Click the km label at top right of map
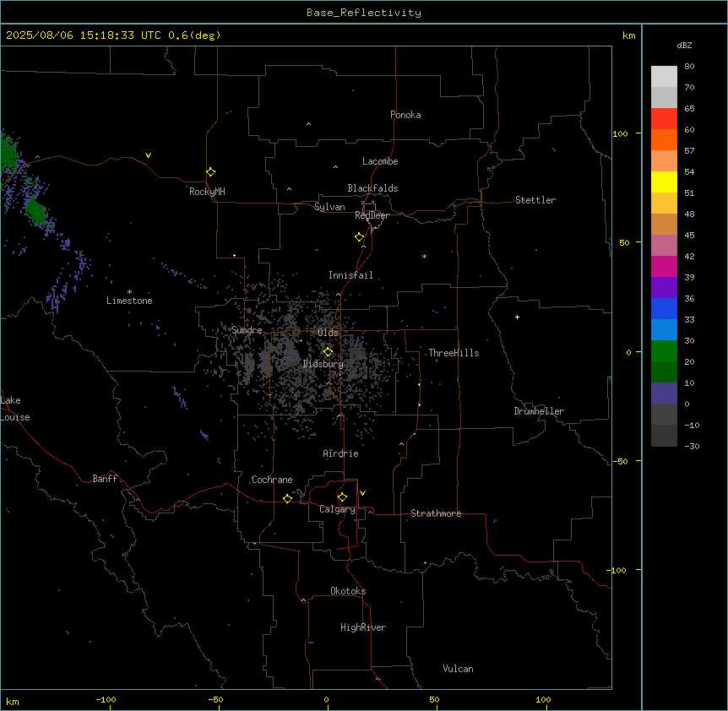728x711 pixels. pyautogui.click(x=628, y=35)
